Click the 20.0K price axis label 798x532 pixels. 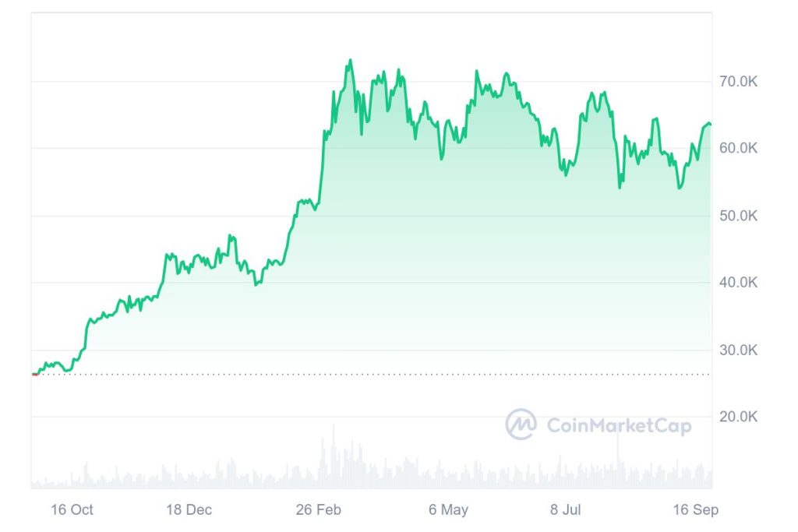pos(739,417)
